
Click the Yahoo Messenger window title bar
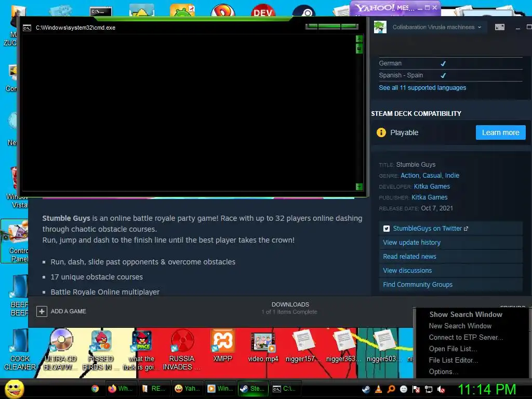click(395, 7)
